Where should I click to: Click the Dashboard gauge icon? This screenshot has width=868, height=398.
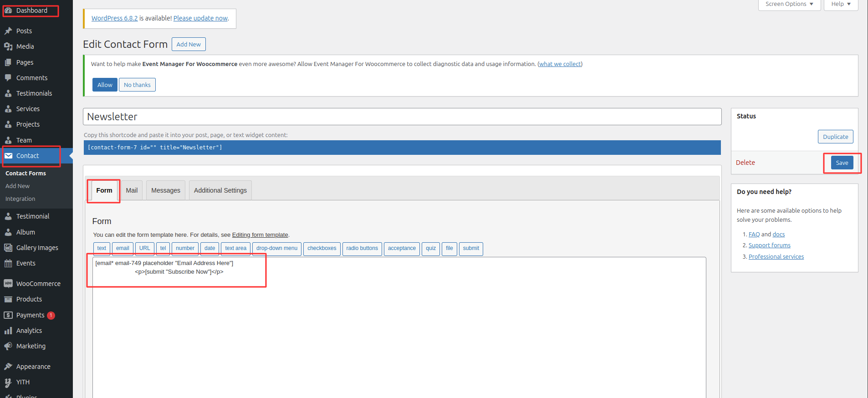pyautogui.click(x=8, y=10)
